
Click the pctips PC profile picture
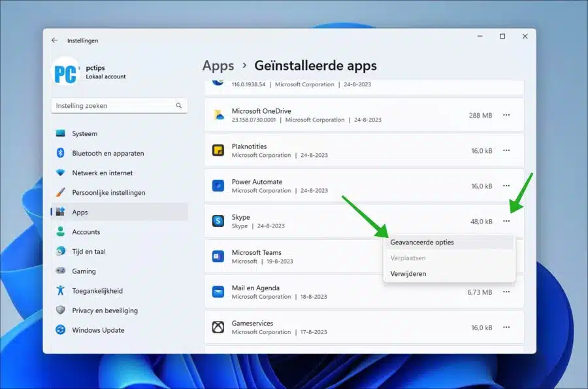point(65,72)
